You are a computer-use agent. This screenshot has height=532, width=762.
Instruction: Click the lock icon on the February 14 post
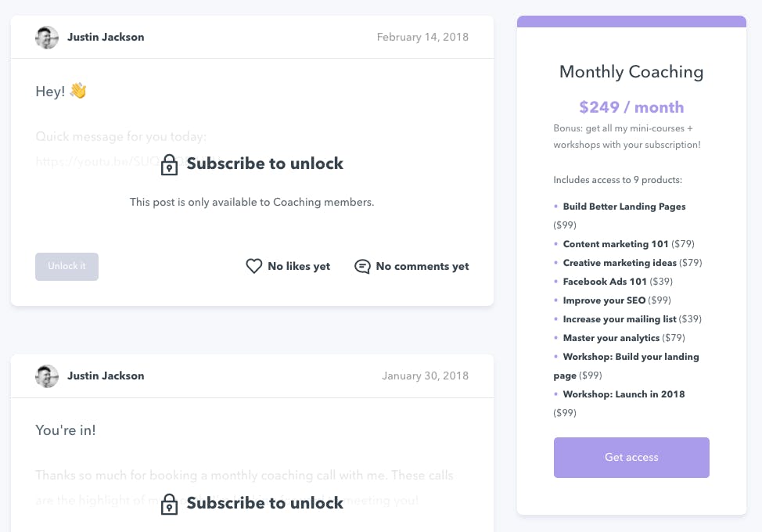pos(169,165)
